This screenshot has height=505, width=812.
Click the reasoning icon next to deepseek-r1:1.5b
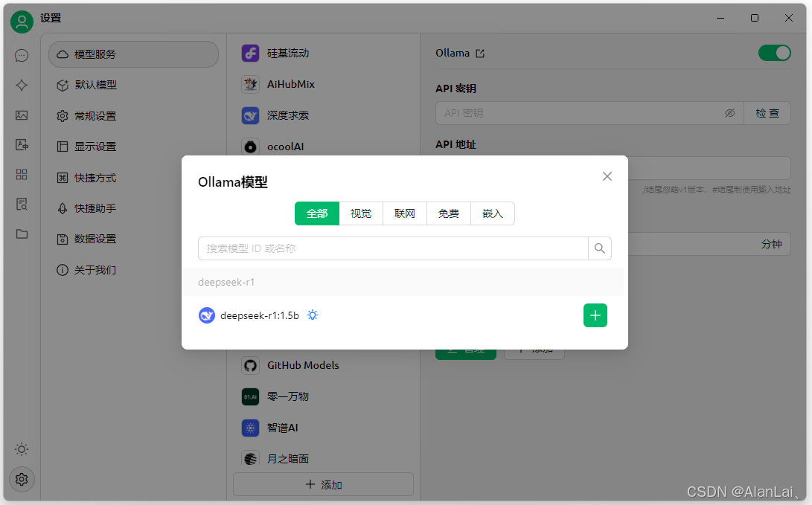pos(312,315)
